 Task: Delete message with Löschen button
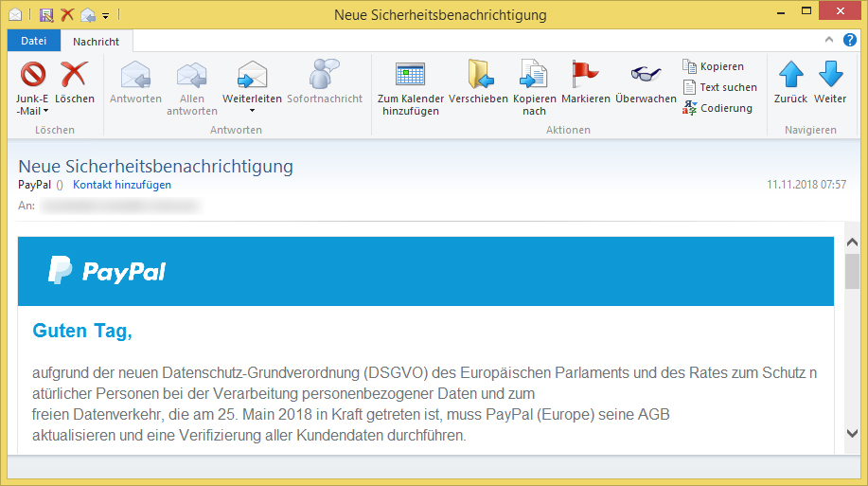(74, 83)
